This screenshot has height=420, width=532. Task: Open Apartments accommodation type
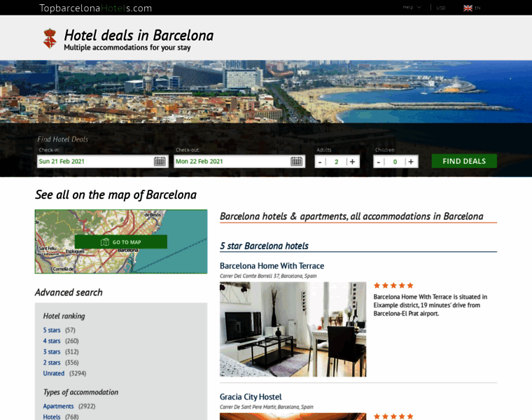[x=58, y=406]
